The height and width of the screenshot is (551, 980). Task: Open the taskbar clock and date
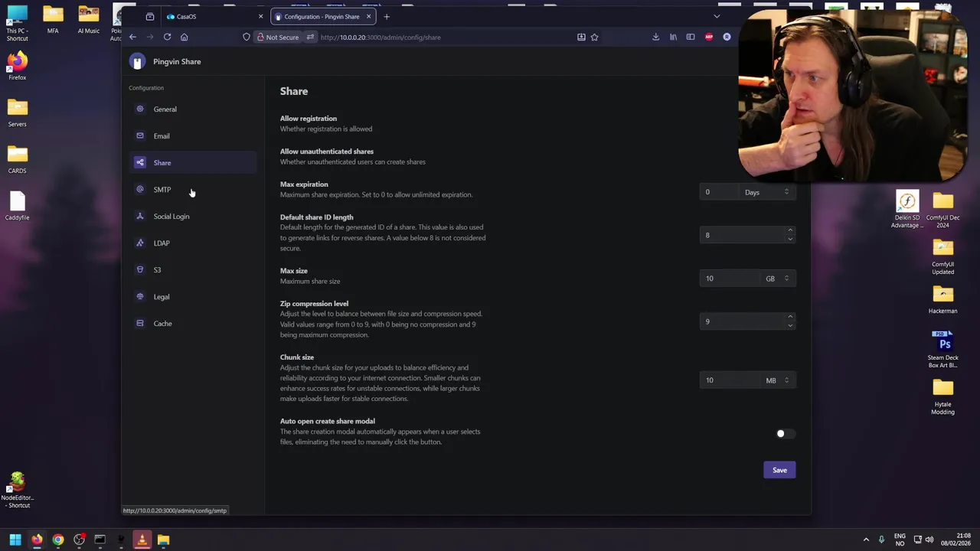955,540
